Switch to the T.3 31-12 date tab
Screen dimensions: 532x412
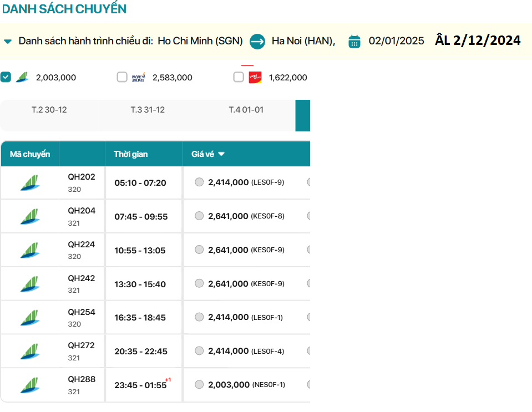pos(148,110)
